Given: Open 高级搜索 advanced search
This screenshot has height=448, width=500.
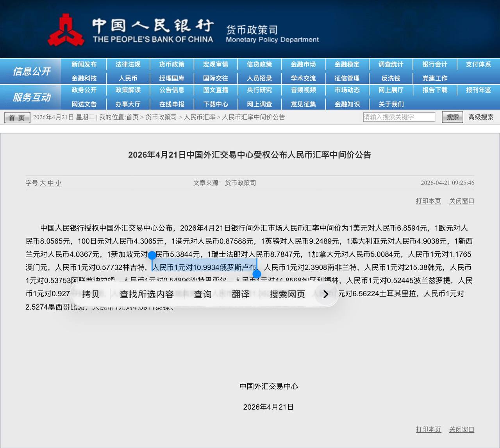Looking at the screenshot, I should (x=480, y=117).
